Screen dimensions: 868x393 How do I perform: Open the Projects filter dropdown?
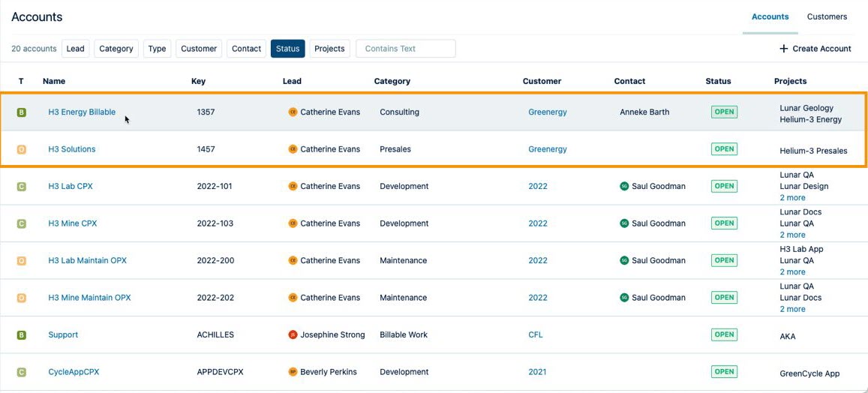click(x=329, y=49)
